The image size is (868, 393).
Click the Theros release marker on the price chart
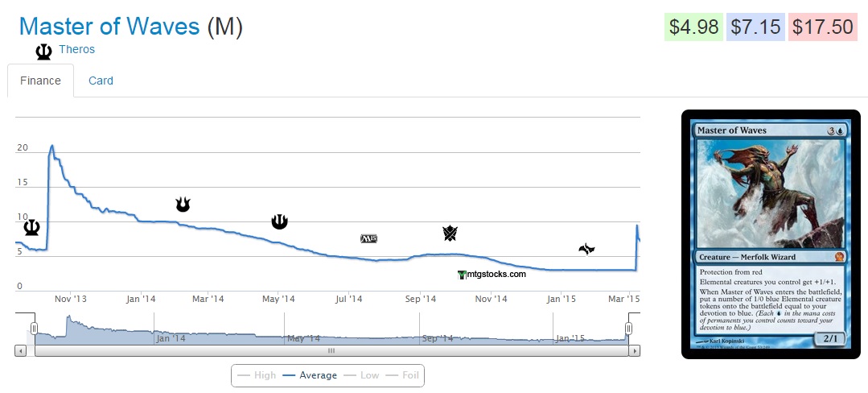pyautogui.click(x=31, y=228)
